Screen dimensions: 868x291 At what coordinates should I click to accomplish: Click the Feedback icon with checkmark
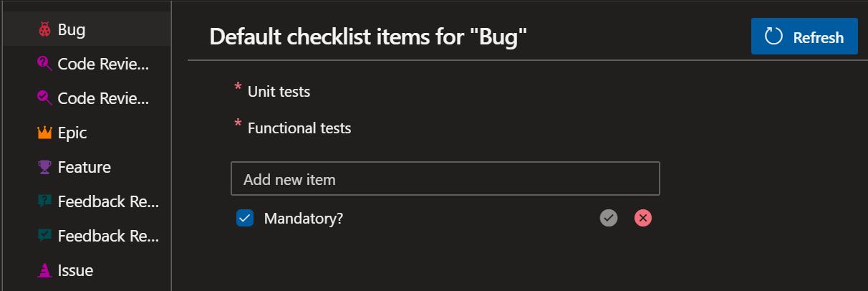tap(44, 236)
